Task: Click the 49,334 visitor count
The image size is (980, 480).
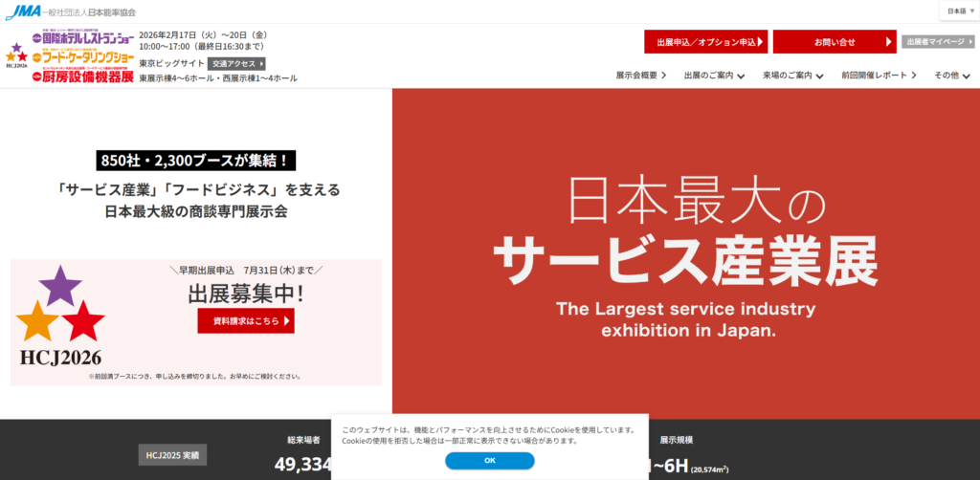Action: [302, 465]
